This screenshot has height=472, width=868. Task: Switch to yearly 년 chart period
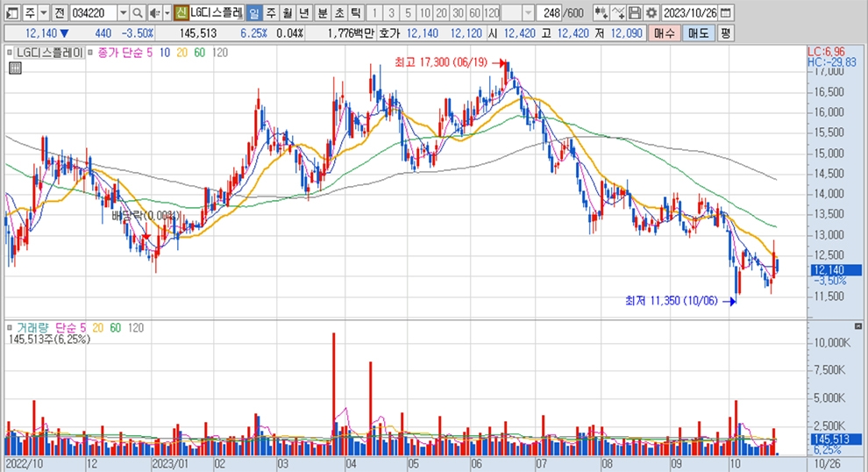pos(304,12)
